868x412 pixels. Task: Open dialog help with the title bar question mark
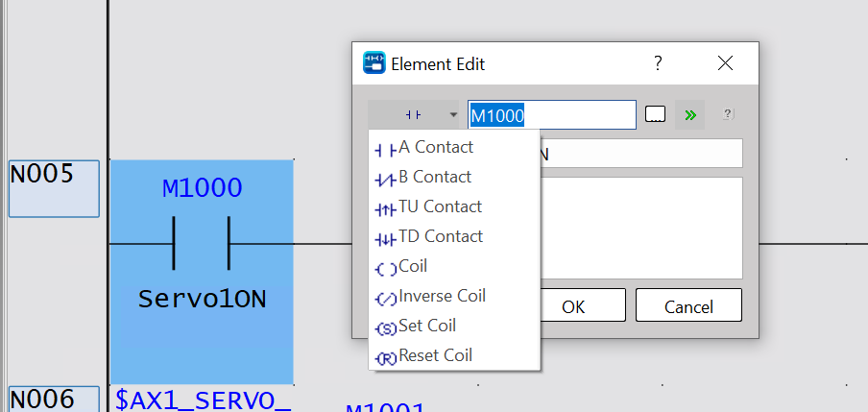(x=658, y=64)
